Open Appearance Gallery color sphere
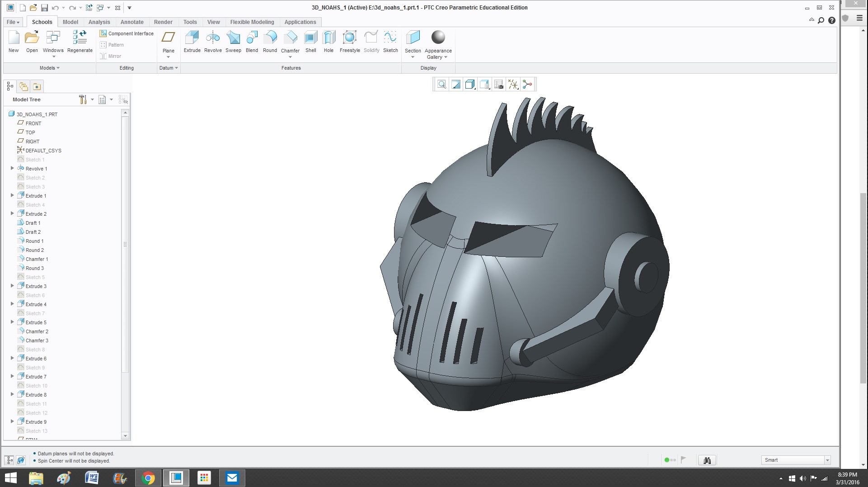The image size is (868, 487). 438,38
